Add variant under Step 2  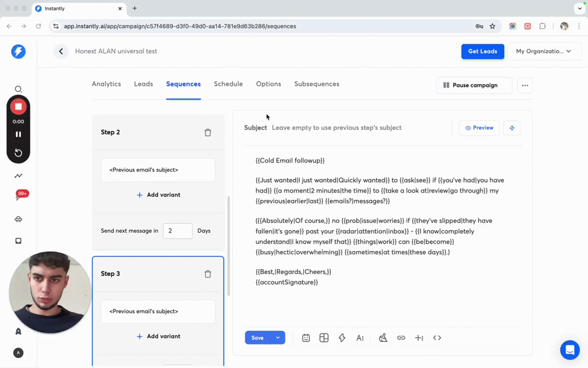point(158,195)
